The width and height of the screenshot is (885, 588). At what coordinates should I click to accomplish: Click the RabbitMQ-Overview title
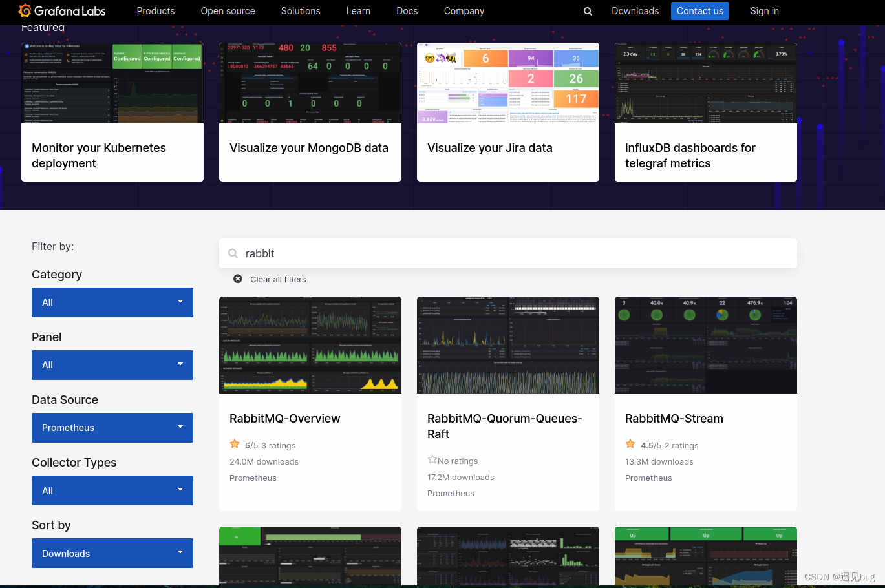pos(285,419)
